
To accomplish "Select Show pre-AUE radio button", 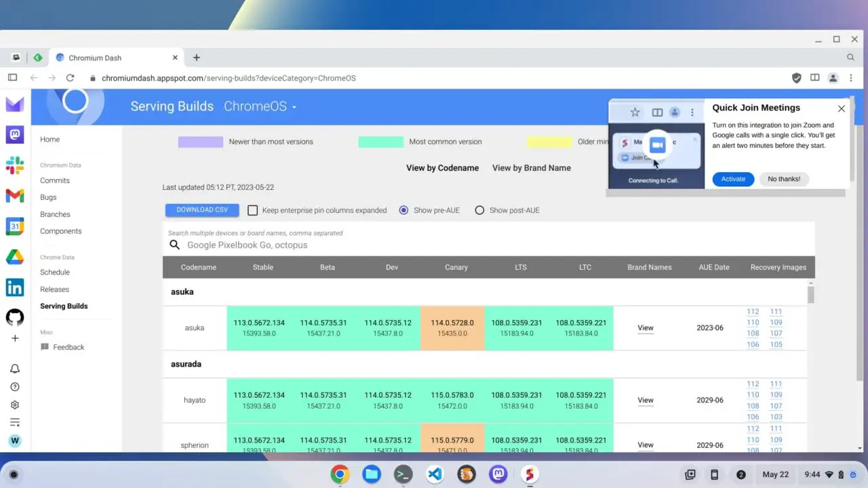I will 403,210.
